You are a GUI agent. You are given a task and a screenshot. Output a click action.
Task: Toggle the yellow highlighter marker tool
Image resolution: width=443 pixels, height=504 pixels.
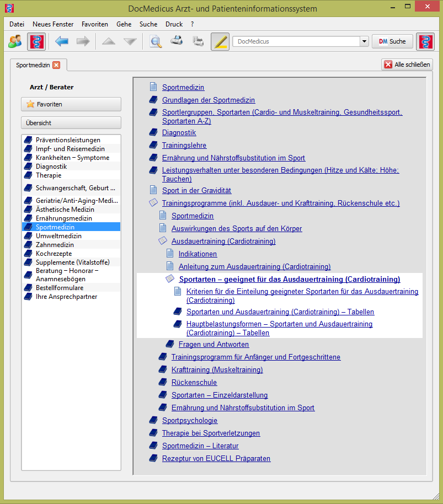pyautogui.click(x=220, y=41)
